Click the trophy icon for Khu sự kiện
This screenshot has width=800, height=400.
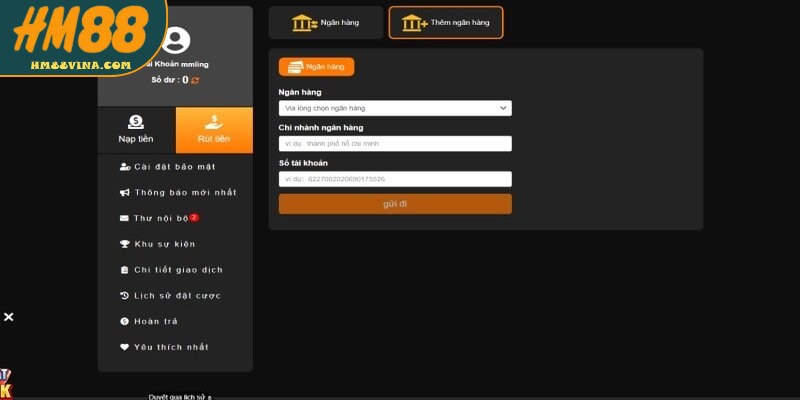[x=124, y=244]
